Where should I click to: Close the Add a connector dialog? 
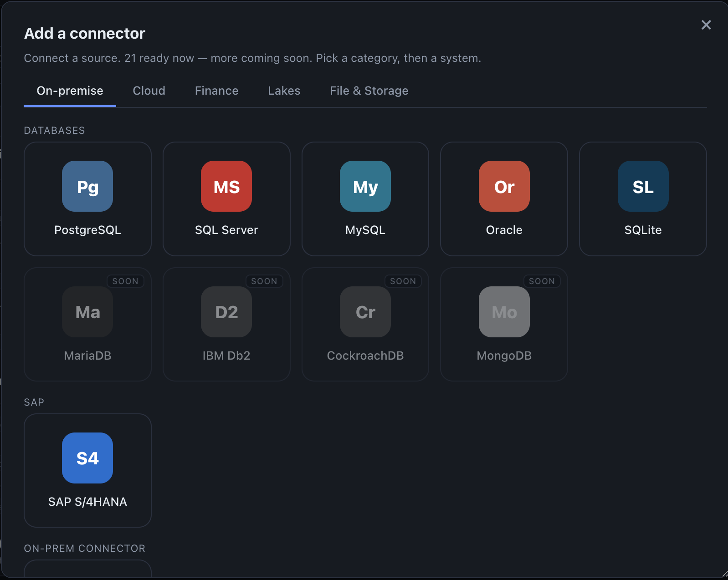[x=706, y=25]
